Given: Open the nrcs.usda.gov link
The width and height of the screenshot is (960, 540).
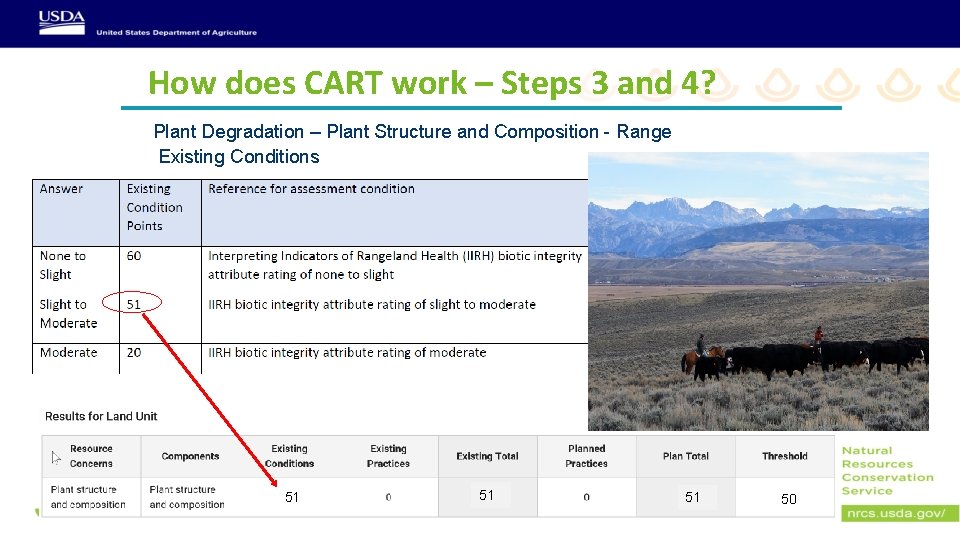Looking at the screenshot, I should [899, 513].
